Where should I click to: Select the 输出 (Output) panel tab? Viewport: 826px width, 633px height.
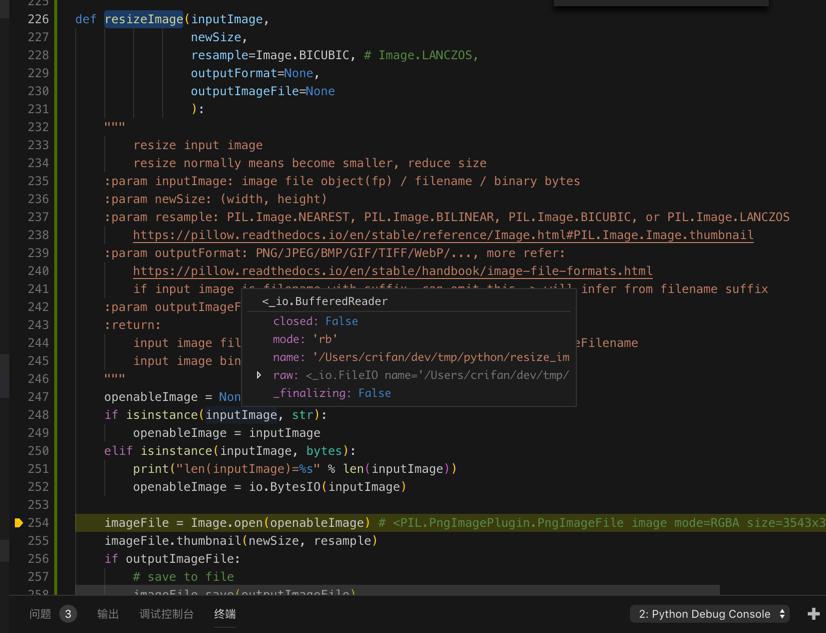[x=107, y=614]
